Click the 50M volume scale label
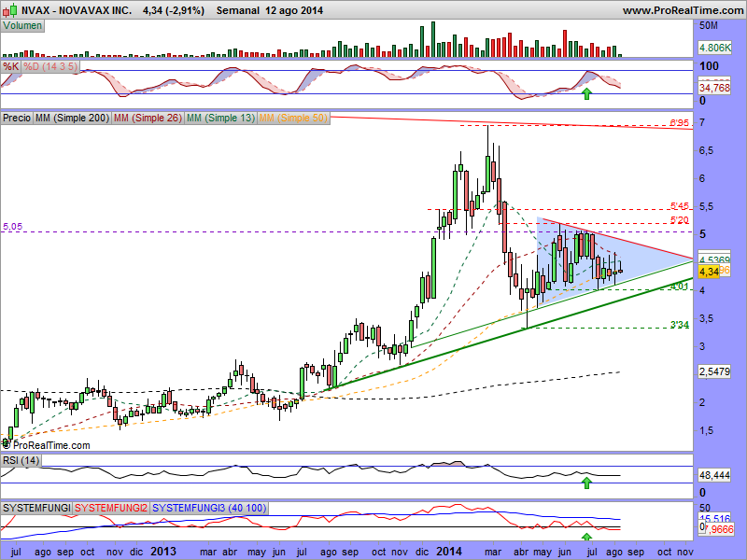The image size is (747, 560). [x=709, y=25]
